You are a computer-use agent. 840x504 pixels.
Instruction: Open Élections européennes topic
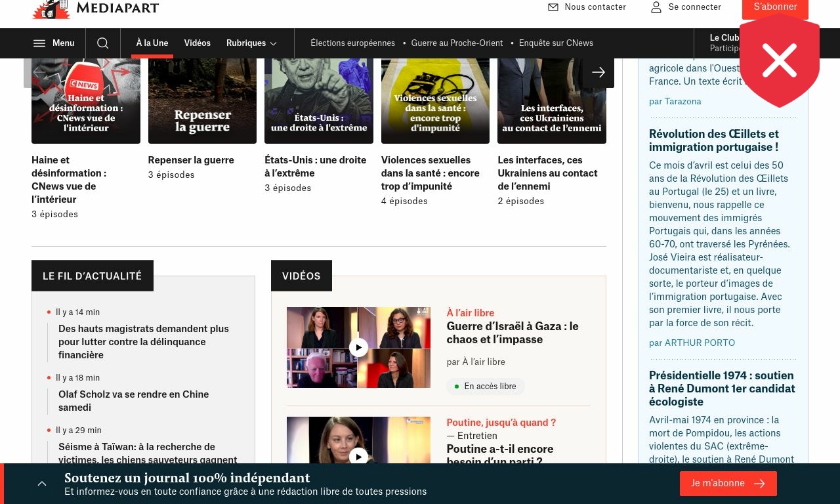click(353, 43)
